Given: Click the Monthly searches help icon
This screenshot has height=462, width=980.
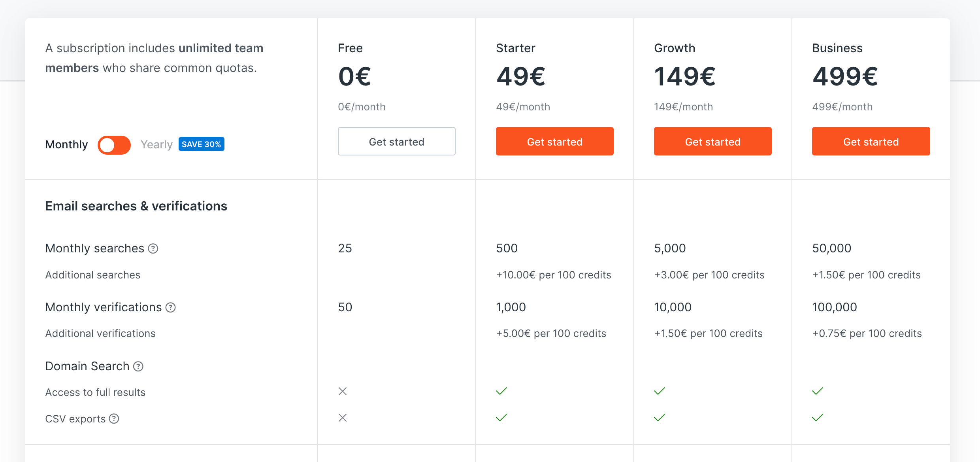Looking at the screenshot, I should [153, 248].
